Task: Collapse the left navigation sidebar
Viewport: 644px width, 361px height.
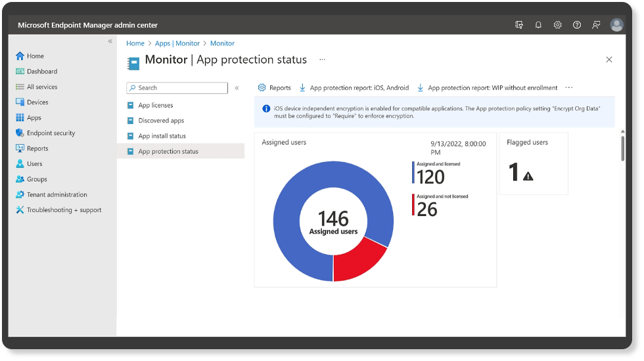Action: tap(110, 41)
